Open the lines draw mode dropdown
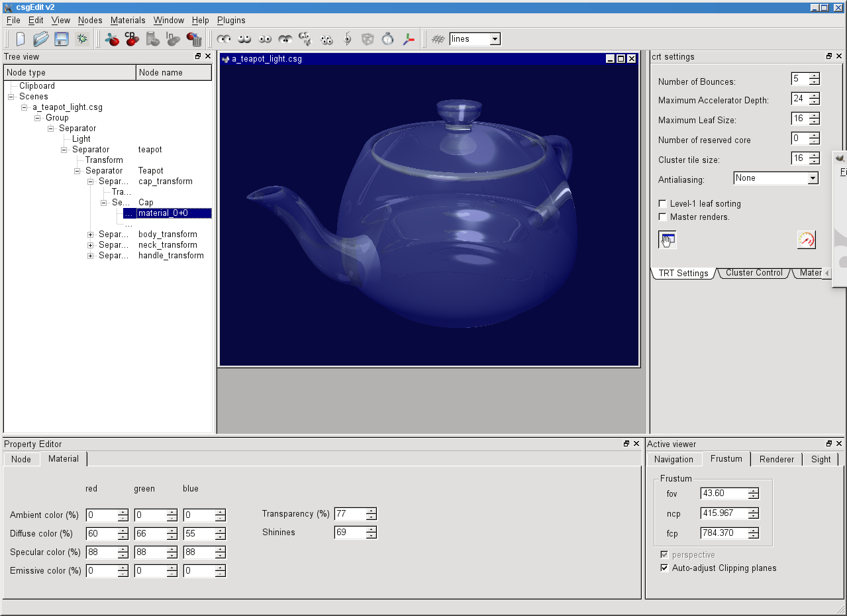Screen dimensions: 847x616 [494, 39]
